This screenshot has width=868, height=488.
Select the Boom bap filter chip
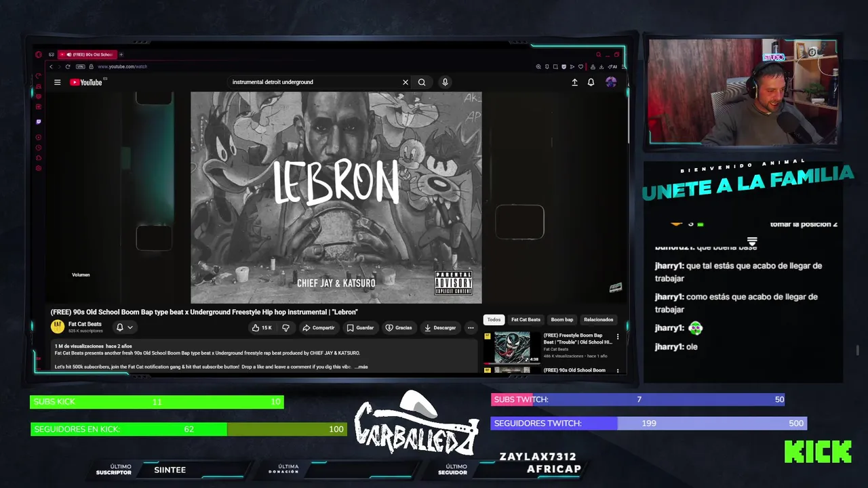click(x=561, y=319)
